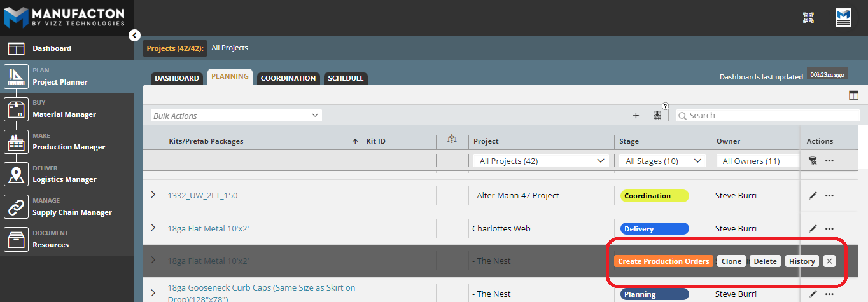
Task: Clear filters using the Actions funnel icon
Action: tap(813, 161)
